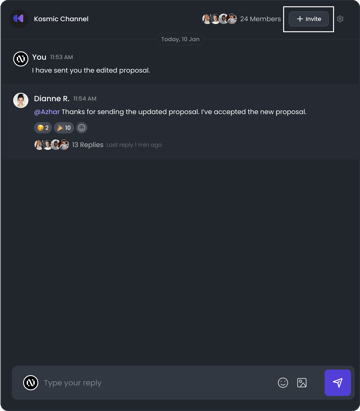The width and height of the screenshot is (360, 411).
Task: Attach an image using the picture icon
Action: [x=302, y=383]
